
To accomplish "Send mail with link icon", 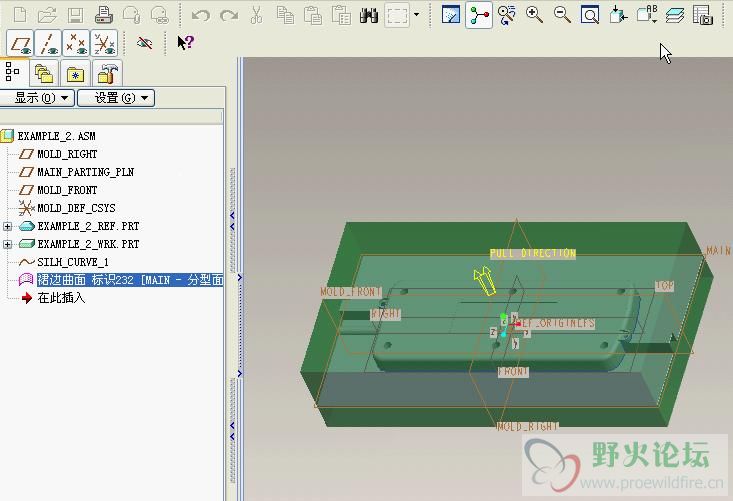I will [159, 15].
